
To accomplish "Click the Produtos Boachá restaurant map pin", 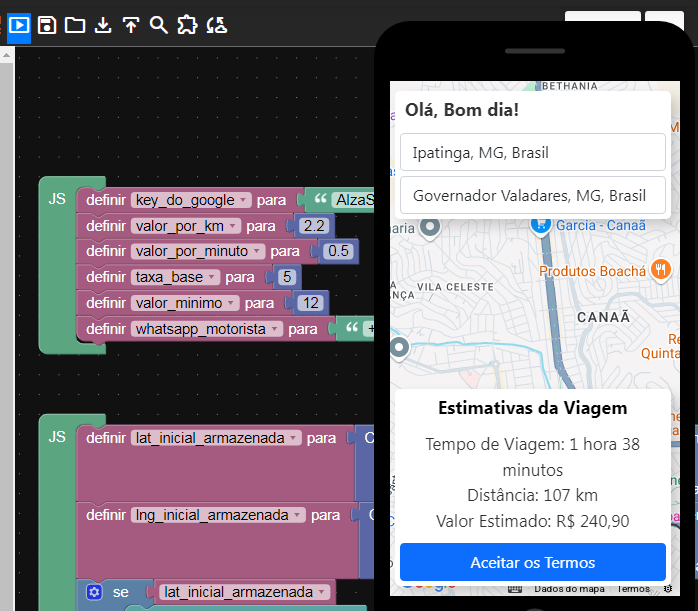I will (660, 269).
